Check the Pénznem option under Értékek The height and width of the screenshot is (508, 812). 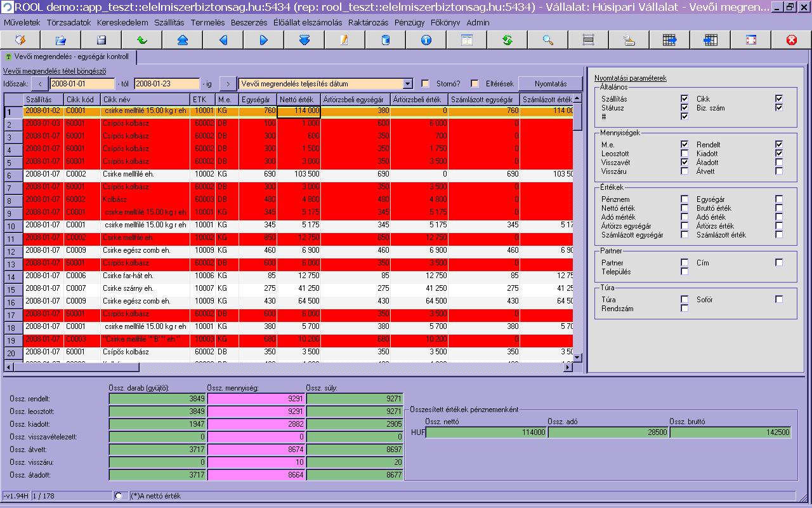684,199
